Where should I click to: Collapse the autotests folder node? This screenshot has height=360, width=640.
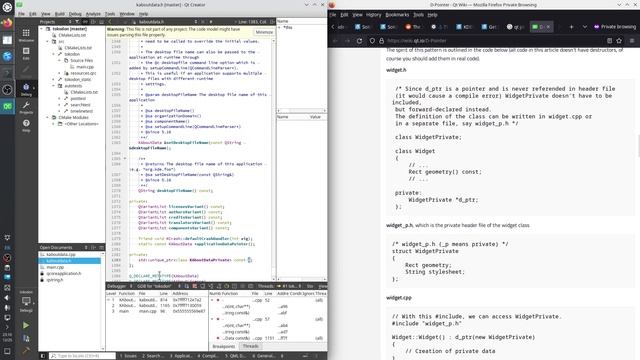pyautogui.click(x=54, y=86)
